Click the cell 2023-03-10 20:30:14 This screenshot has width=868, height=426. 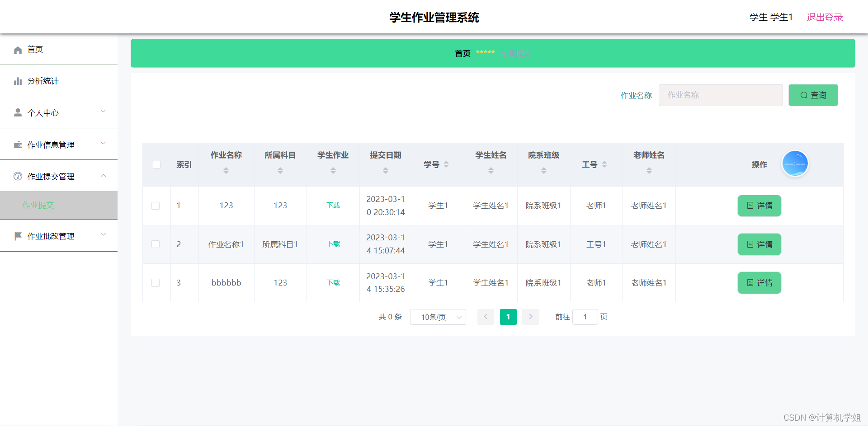386,206
